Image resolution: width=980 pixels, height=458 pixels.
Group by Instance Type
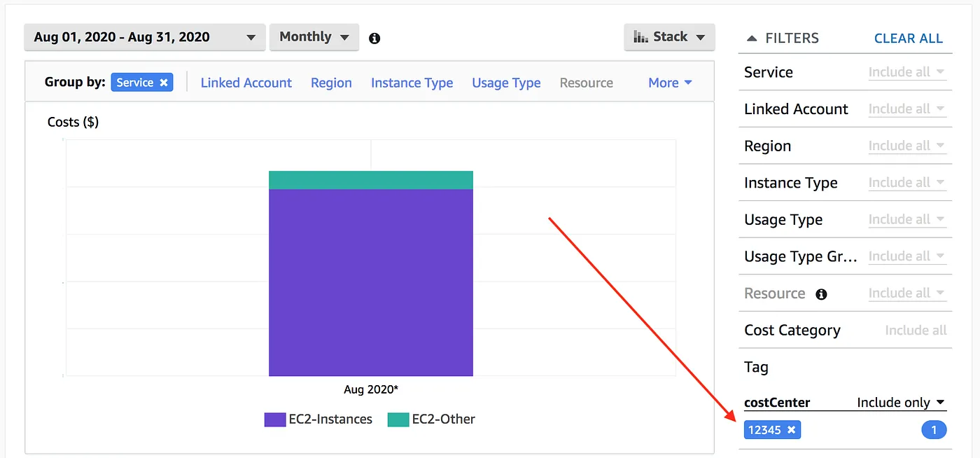(x=412, y=83)
